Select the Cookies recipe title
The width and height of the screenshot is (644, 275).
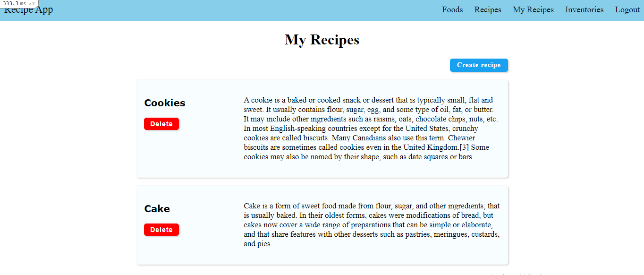click(164, 103)
